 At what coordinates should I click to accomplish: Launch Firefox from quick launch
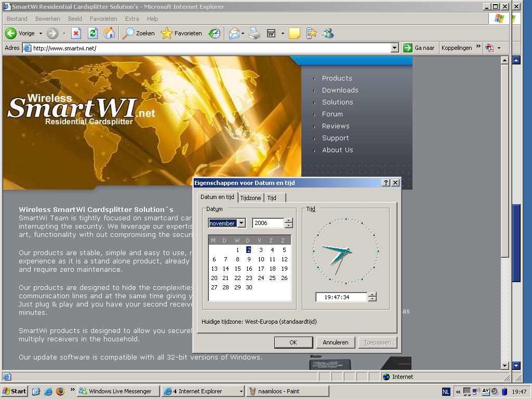click(x=60, y=391)
